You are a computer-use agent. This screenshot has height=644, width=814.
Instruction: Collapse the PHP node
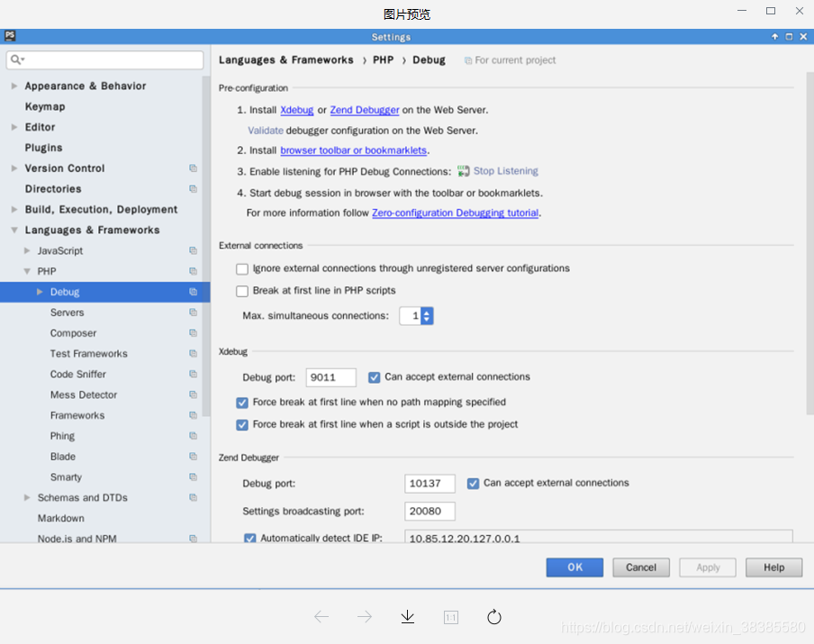point(27,271)
